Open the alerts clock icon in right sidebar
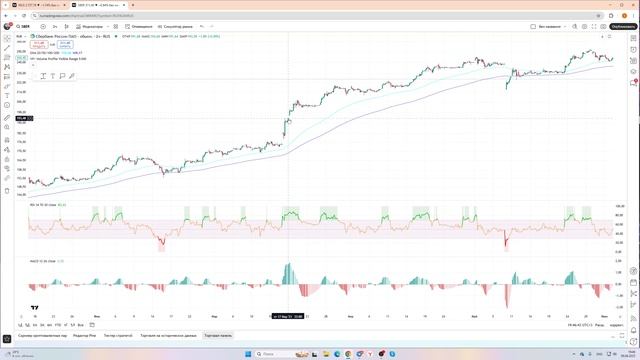This screenshot has width=640, height=360. pyautogui.click(x=633, y=49)
